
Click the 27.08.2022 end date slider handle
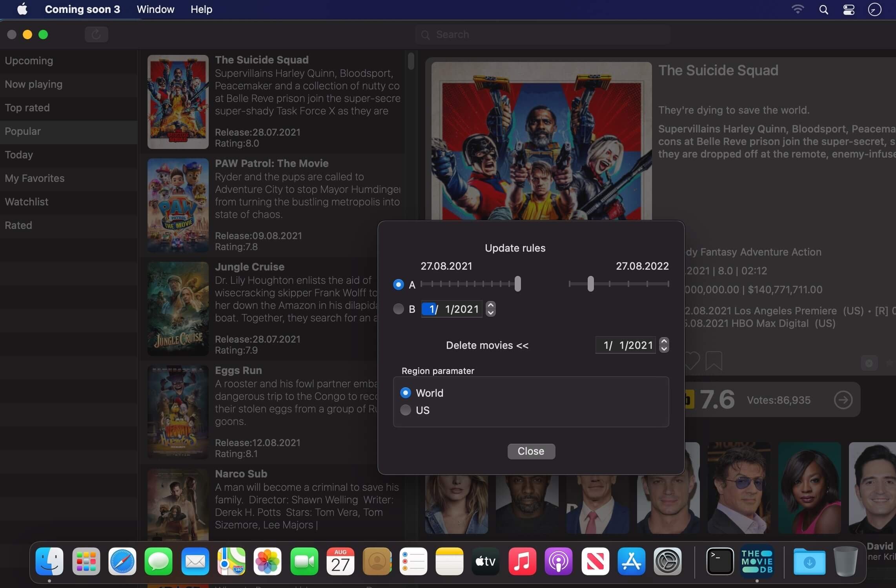591,284
